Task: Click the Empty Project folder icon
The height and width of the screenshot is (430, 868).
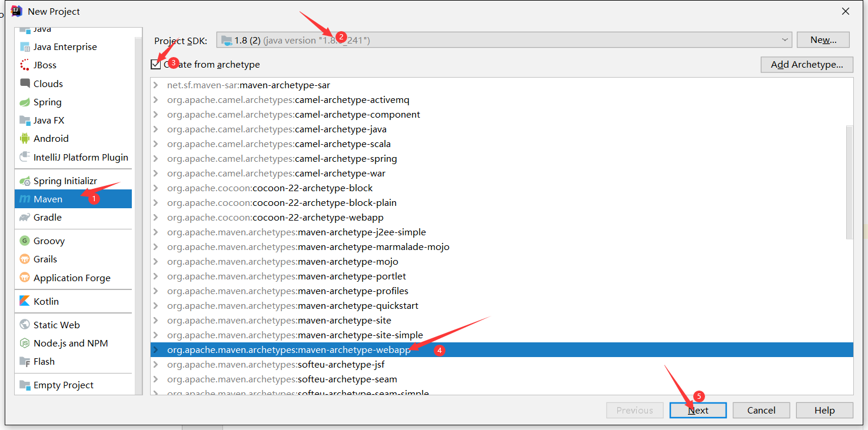Action: click(25, 385)
